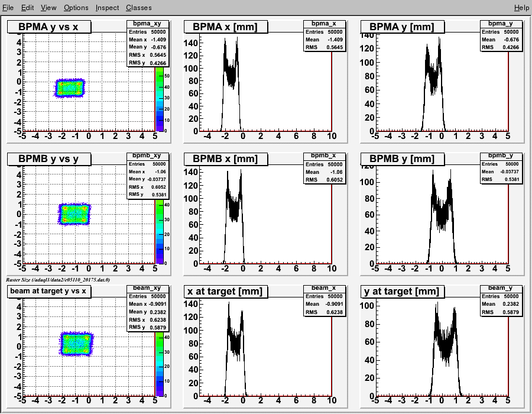Image resolution: width=532 pixels, height=414 pixels.
Task: Select the 'BPMA y vs x' title box
Action: (x=49, y=27)
